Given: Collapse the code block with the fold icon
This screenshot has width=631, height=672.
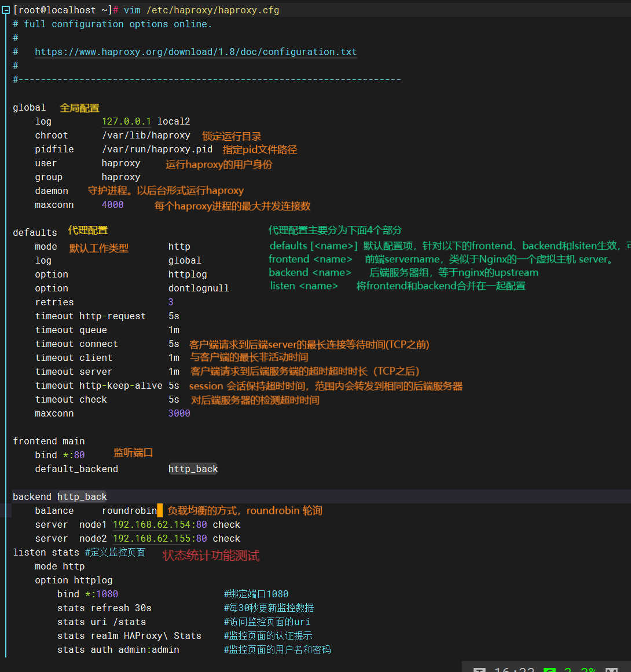Looking at the screenshot, I should click(6, 10).
